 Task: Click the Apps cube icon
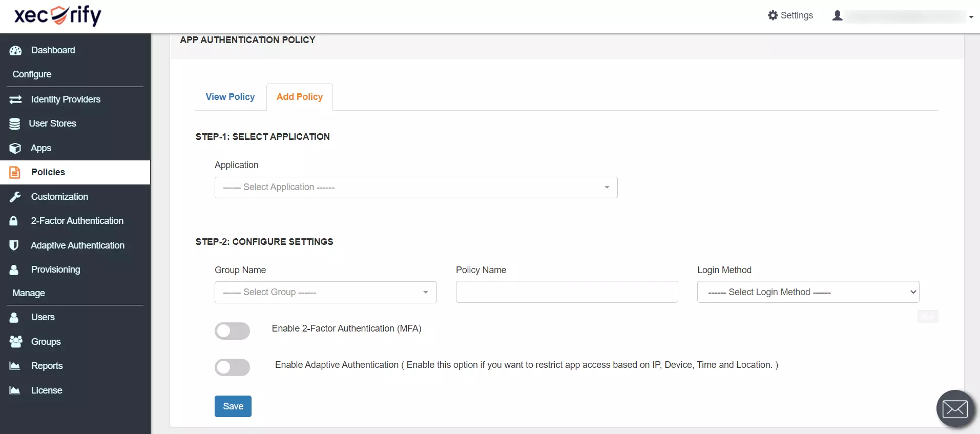(15, 148)
